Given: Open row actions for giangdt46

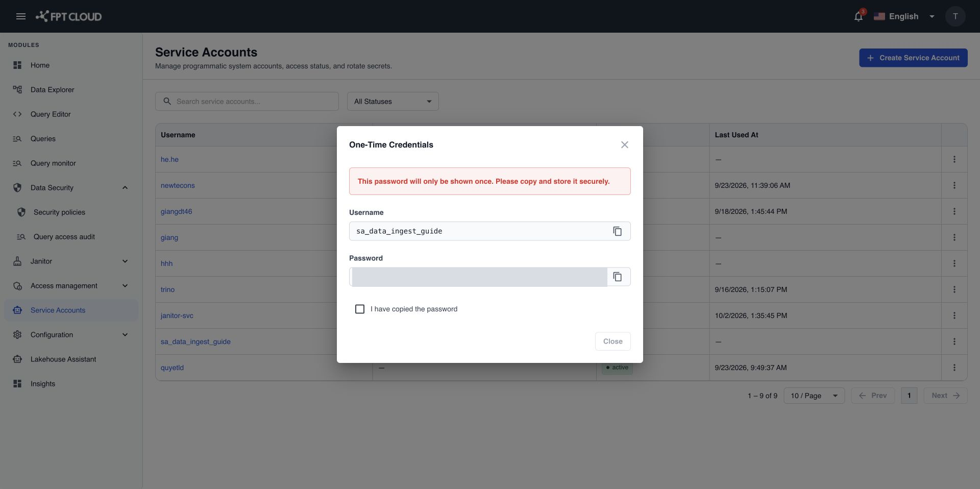Looking at the screenshot, I should click(x=954, y=211).
